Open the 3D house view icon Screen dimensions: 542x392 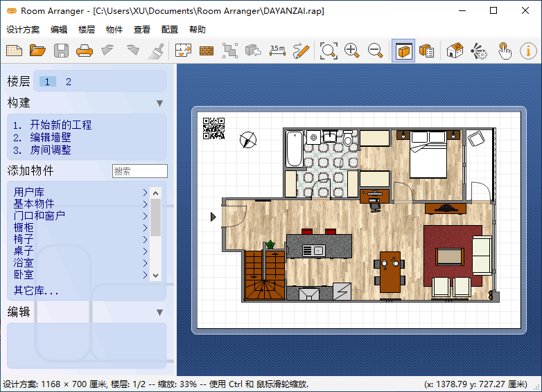(455, 51)
